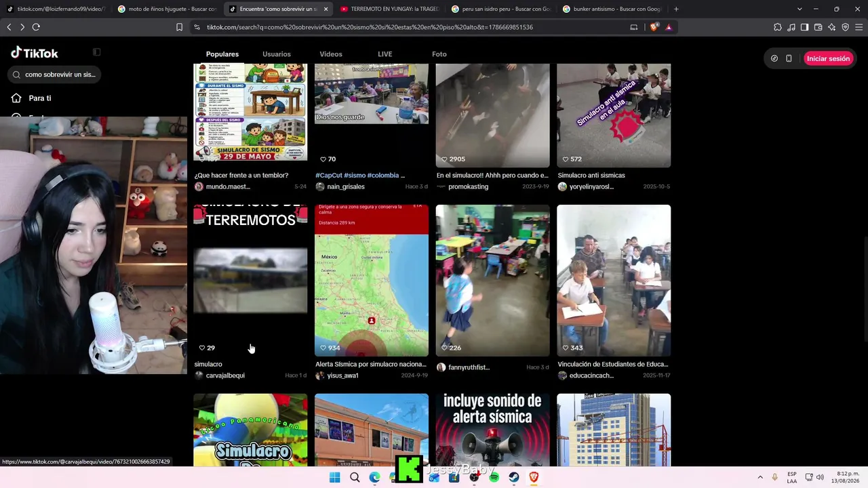Select the LIVE tab
The image size is (868, 488).
click(x=385, y=54)
